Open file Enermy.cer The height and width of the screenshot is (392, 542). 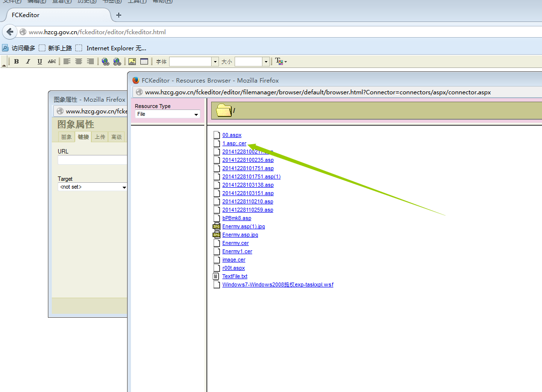tap(236, 242)
